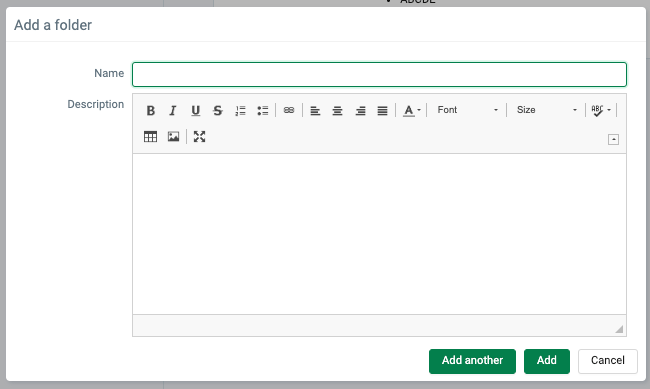The width and height of the screenshot is (650, 389).
Task: Insert a numbered list
Action: [x=240, y=110]
